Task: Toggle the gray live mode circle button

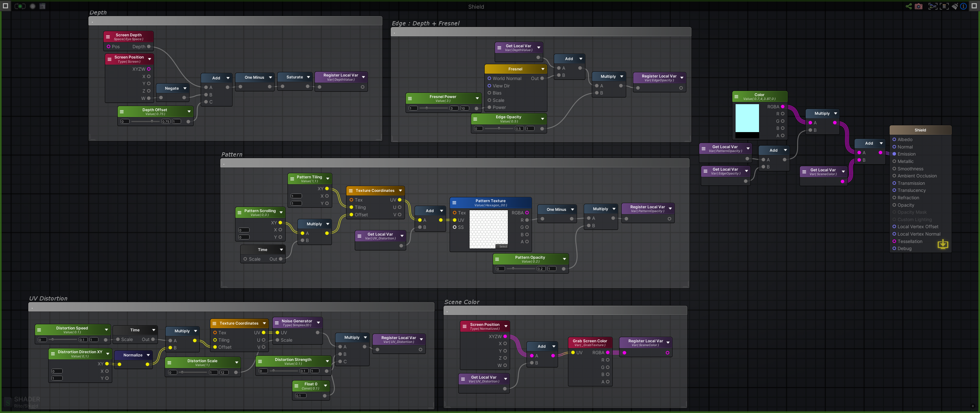Action: click(33, 6)
